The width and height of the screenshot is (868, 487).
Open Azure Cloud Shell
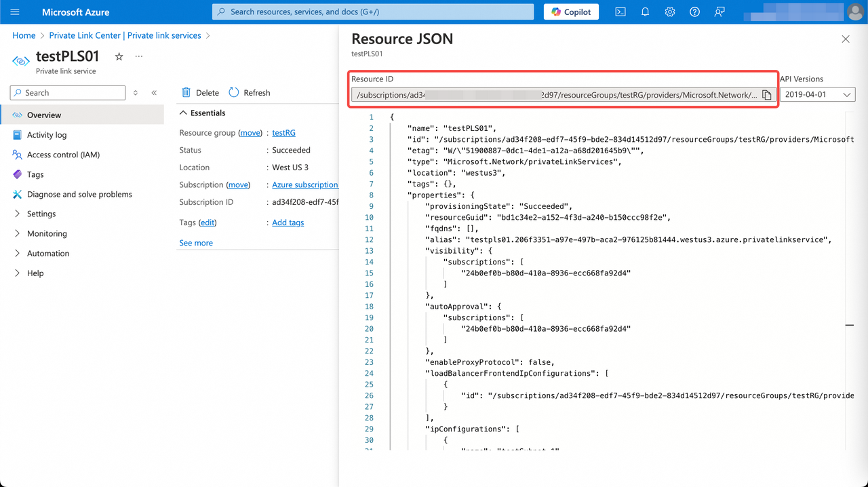click(x=620, y=12)
